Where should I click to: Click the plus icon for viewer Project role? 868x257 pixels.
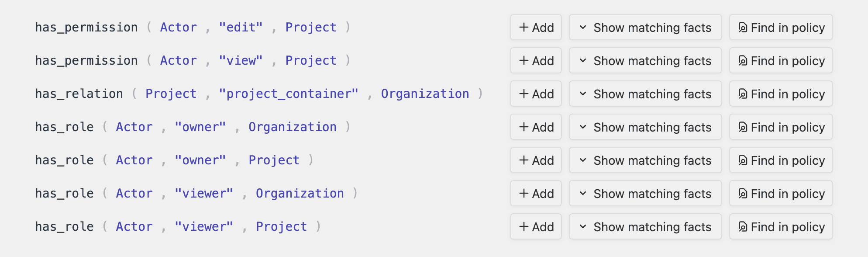(524, 227)
